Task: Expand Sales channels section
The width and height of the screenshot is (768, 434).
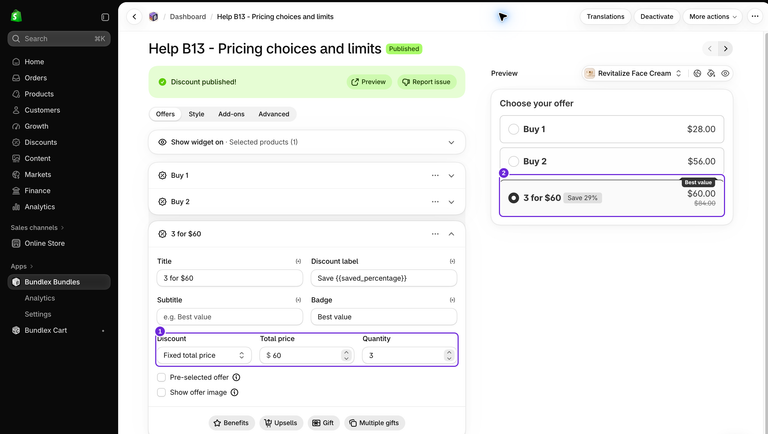Action: pos(37,228)
